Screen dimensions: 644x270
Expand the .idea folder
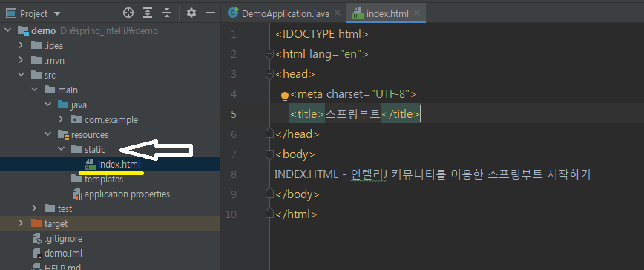21,46
